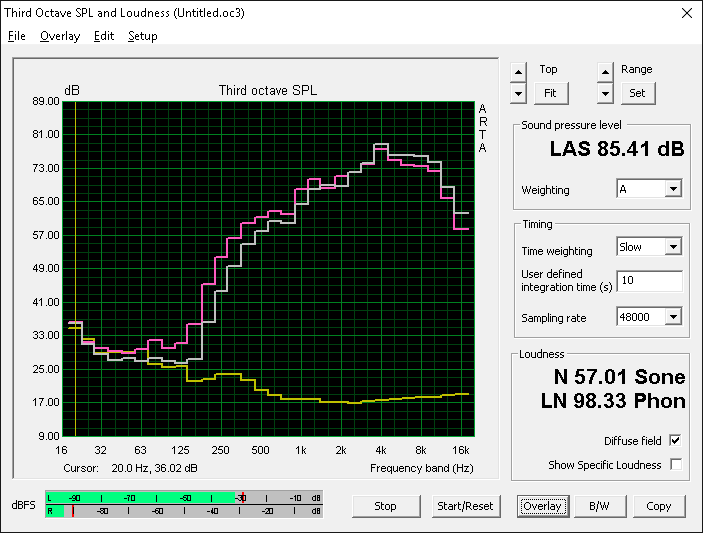Click the Range up arrow
The image size is (703, 533).
pyautogui.click(x=605, y=72)
